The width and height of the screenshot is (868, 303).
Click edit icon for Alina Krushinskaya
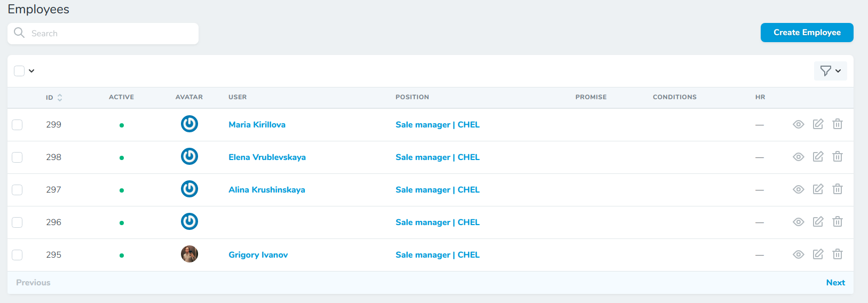(818, 189)
